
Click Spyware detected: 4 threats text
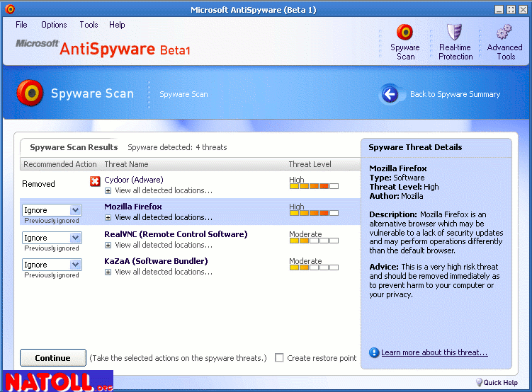177,147
